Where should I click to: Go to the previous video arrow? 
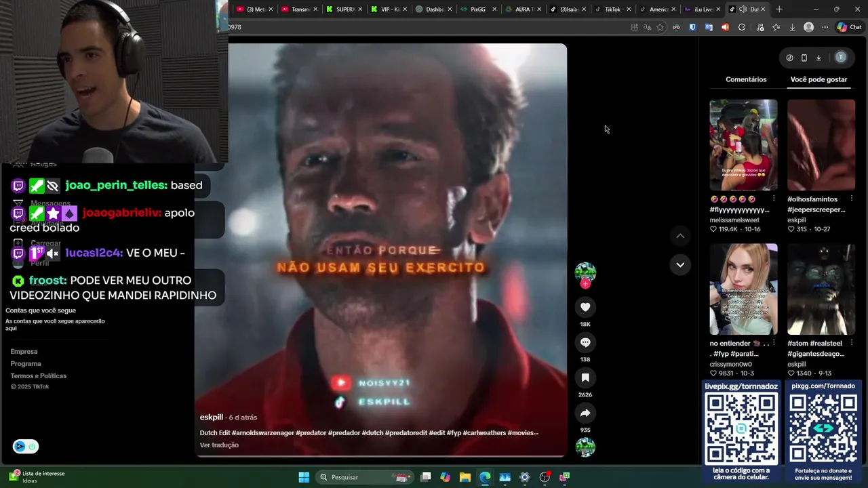pyautogui.click(x=680, y=236)
